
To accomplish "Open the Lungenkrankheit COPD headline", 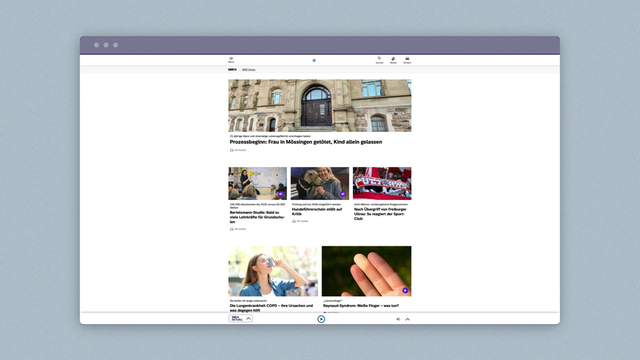I will tap(271, 308).
